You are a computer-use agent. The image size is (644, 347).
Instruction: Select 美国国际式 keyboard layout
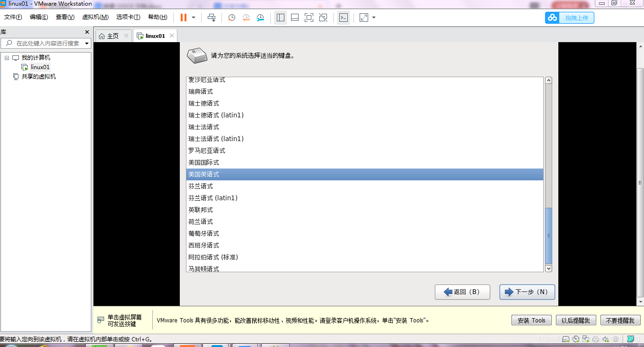(x=365, y=162)
